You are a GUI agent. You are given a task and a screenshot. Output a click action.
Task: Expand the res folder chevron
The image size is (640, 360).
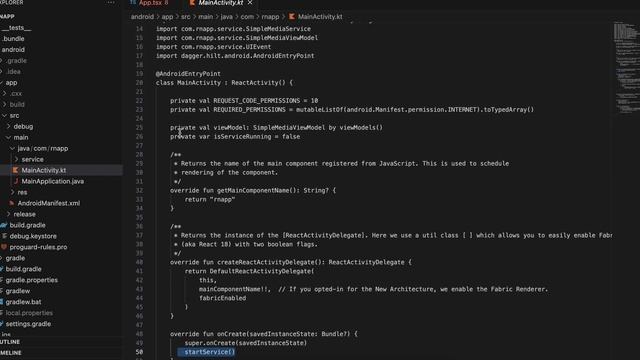(x=13, y=192)
